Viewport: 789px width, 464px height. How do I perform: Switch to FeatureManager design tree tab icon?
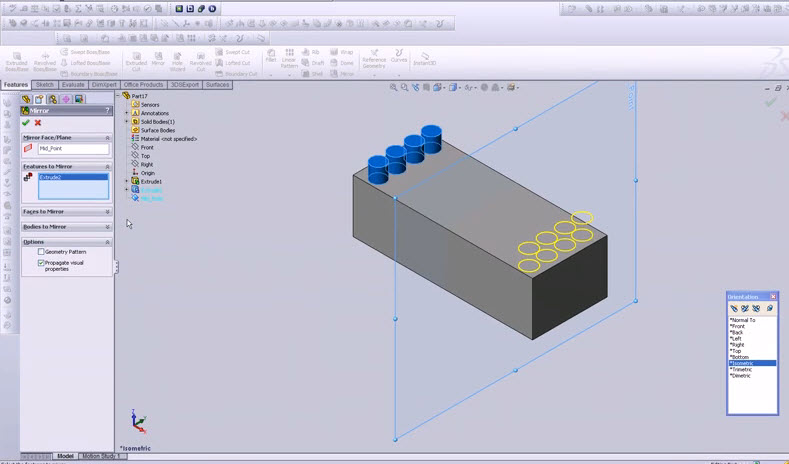26,99
